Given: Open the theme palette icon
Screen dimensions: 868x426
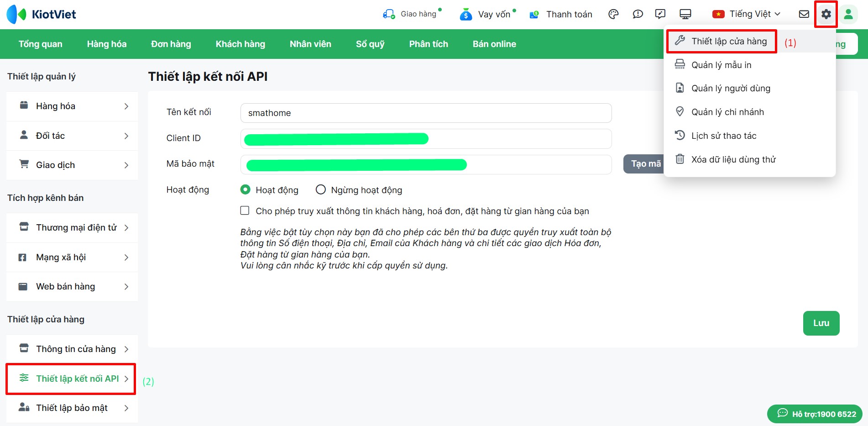Looking at the screenshot, I should click(613, 14).
